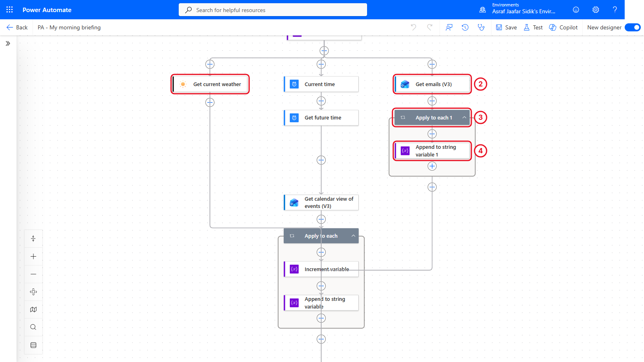The image size is (644, 362).
Task: Open the Copilot pane
Action: pyautogui.click(x=563, y=27)
